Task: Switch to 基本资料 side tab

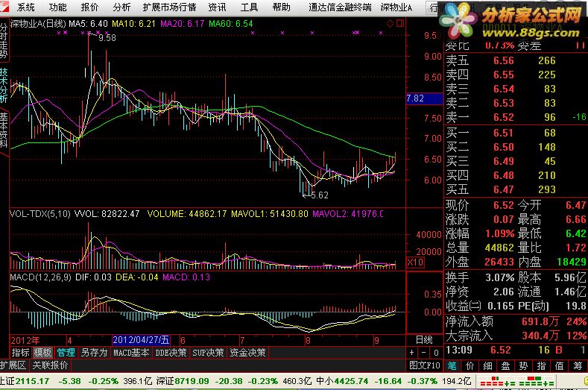Action: pos(4,130)
